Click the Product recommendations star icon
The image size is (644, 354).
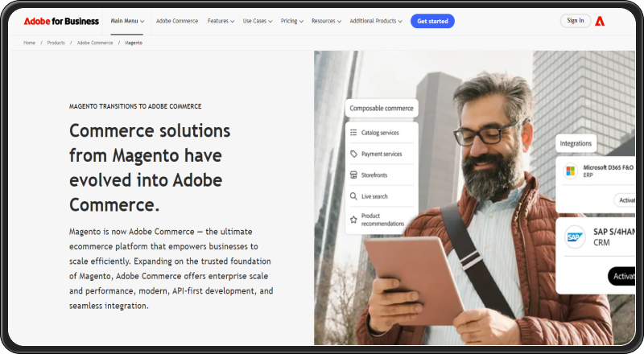click(353, 220)
